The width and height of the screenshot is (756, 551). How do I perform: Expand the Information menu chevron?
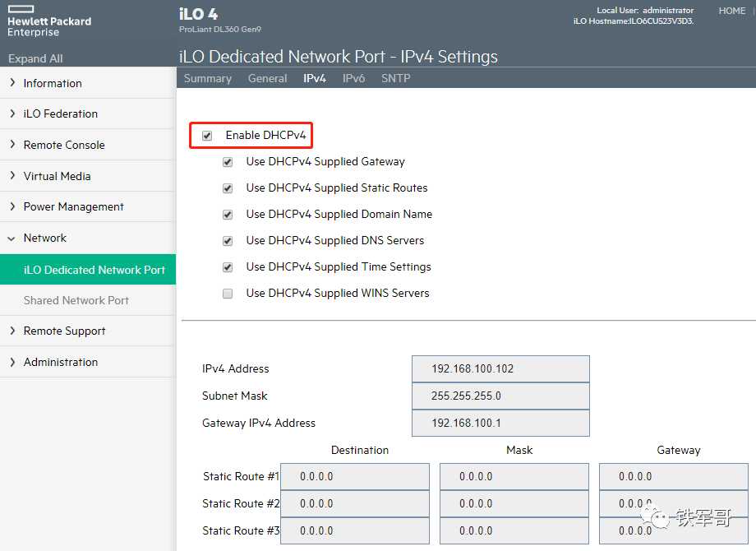click(12, 83)
